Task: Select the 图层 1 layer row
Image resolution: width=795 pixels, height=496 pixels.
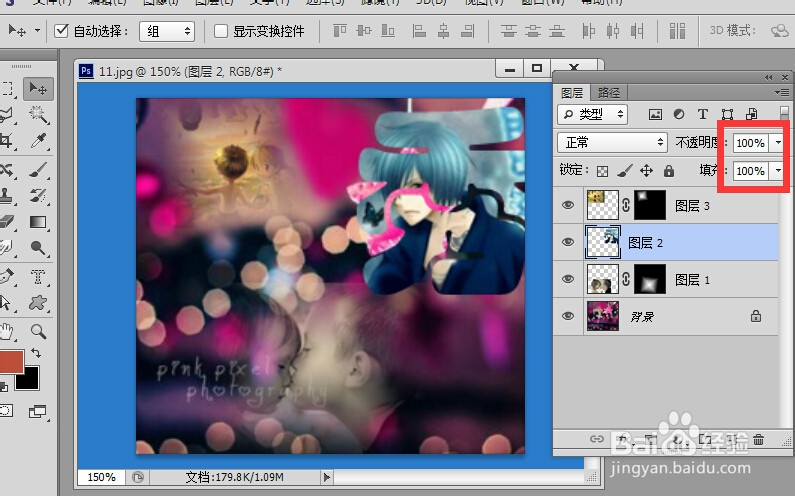Action: (x=665, y=279)
